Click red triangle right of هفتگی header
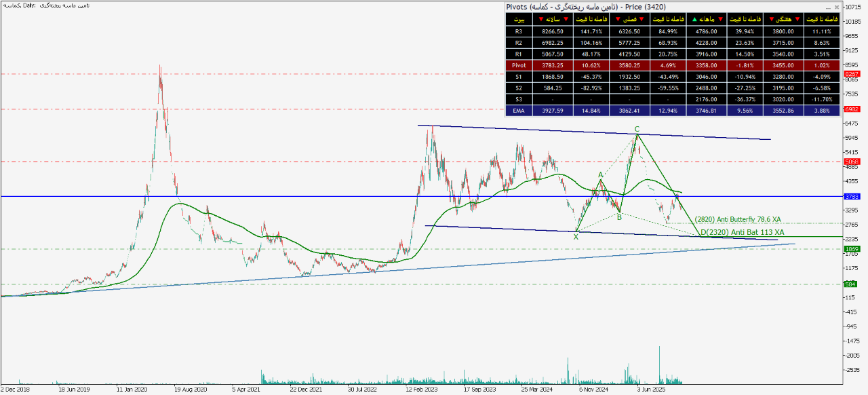The width and height of the screenshot is (868, 395). point(795,19)
